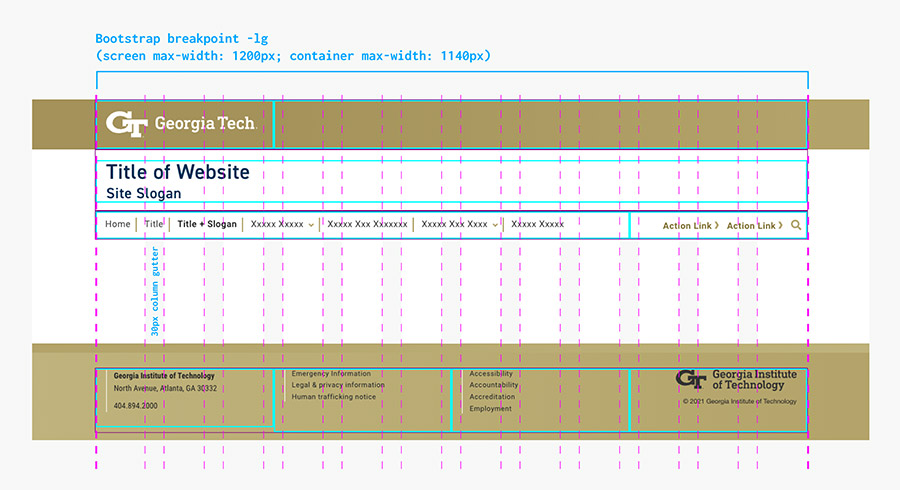Open Legal & privacy information link
Image resolution: width=900 pixels, height=490 pixels.
(x=338, y=385)
